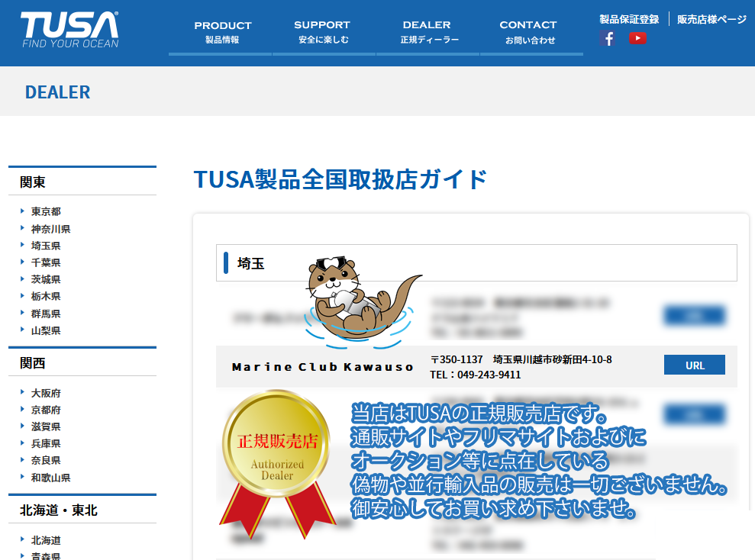This screenshot has height=560, width=755.
Task: Click the DEALER page heading
Action: [x=57, y=92]
